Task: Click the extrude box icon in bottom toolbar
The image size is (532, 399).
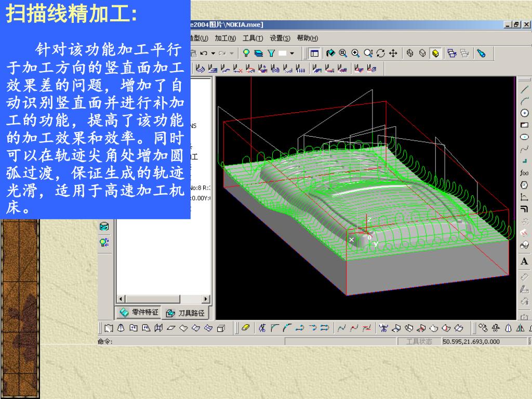Action: coord(221,328)
